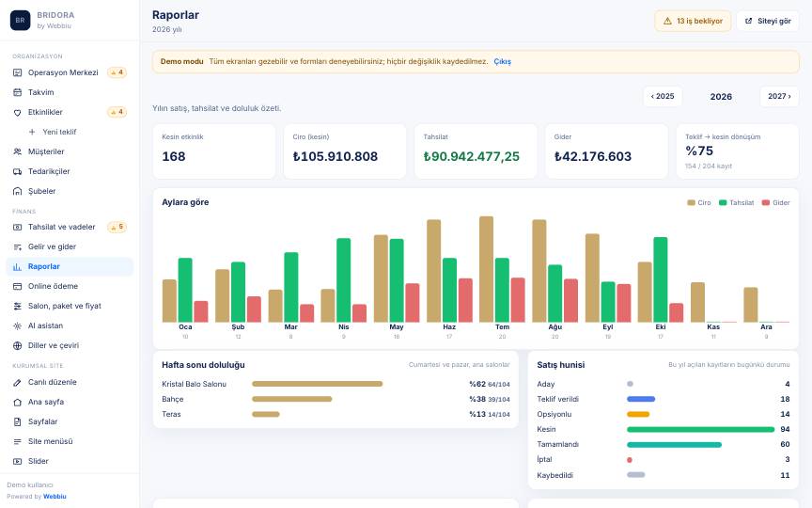The image size is (812, 508).
Task: Click the BR logo badge
Action: pos(20,20)
